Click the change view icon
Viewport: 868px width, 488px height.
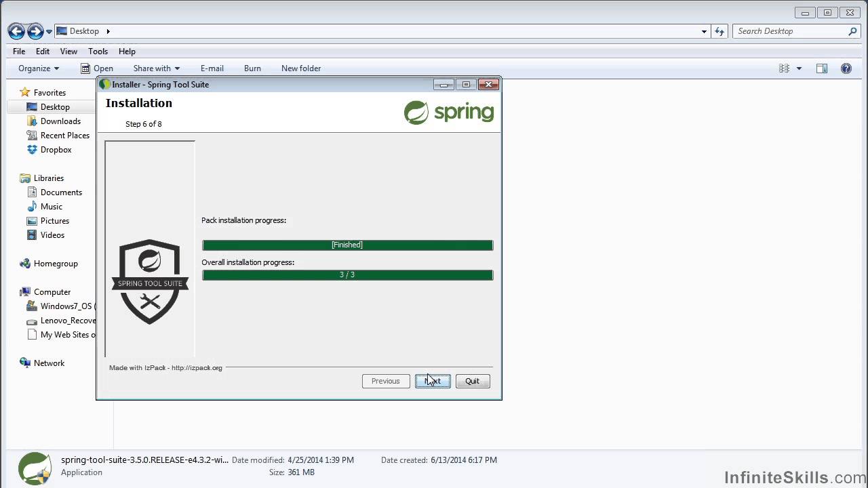point(785,68)
